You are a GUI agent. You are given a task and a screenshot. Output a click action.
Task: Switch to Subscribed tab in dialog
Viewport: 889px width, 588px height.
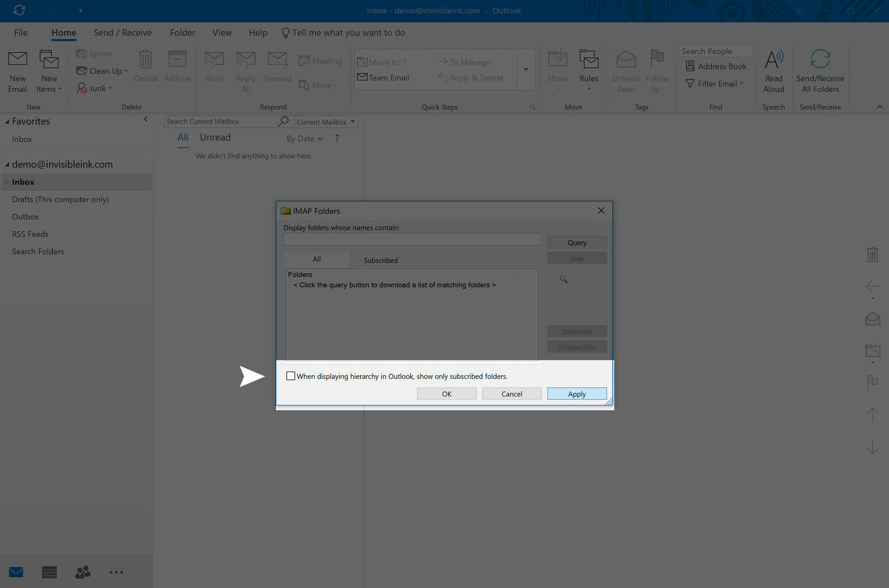(x=380, y=260)
